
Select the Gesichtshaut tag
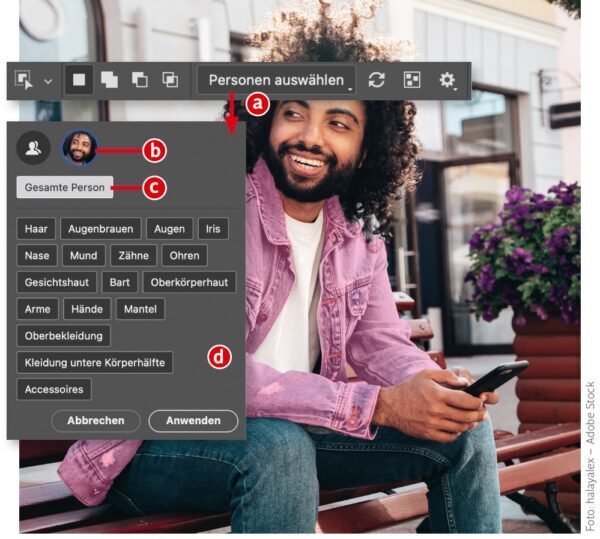[x=57, y=282]
